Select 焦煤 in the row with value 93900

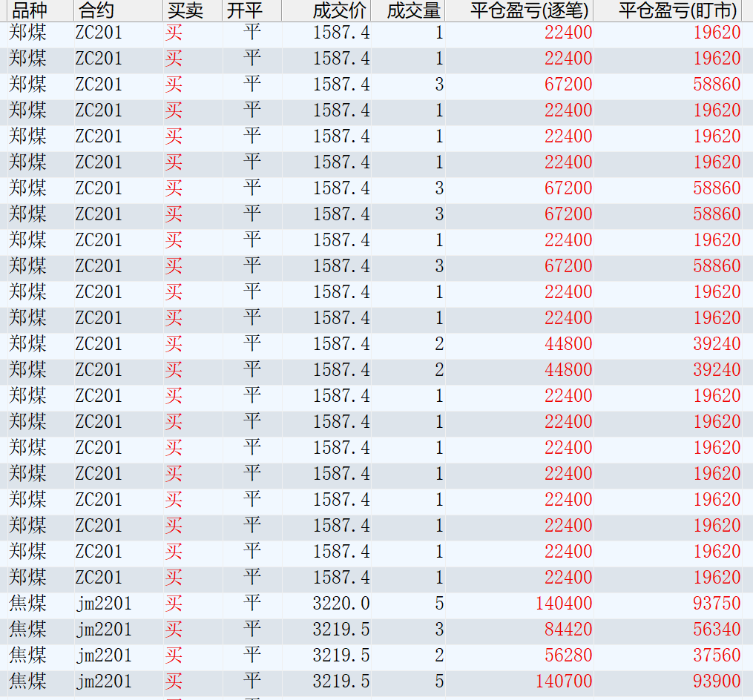(28, 681)
